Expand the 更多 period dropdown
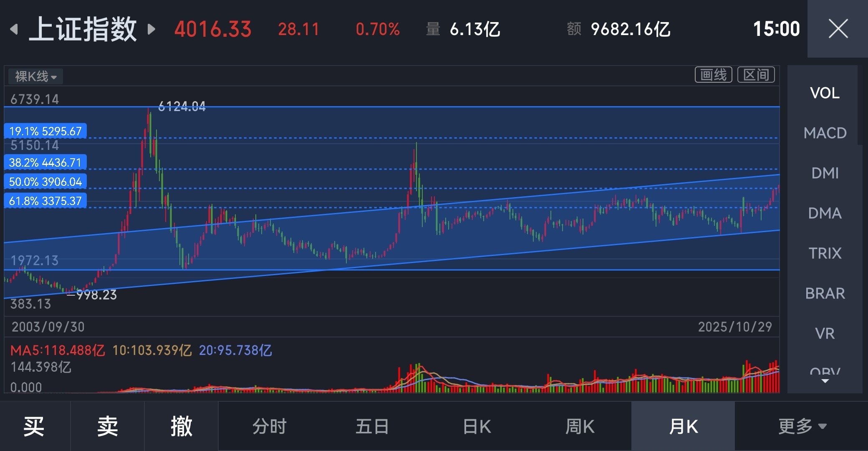This screenshot has height=451, width=868. click(802, 426)
